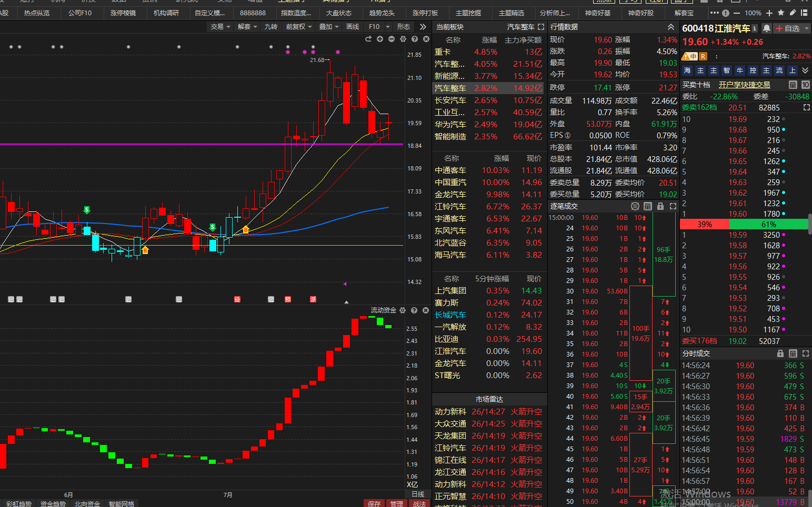812x507 pixels.
Task: Click the 10 levels icon in 买卖十档 header
Action: 806,85
